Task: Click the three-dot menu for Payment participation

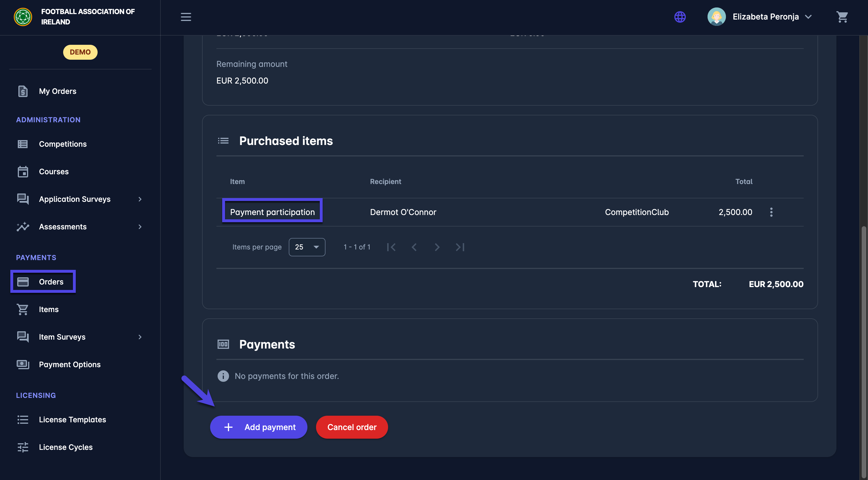Action: tap(771, 212)
